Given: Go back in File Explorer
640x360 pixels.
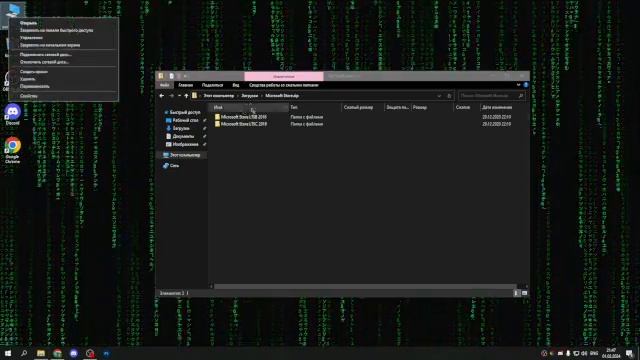Looking at the screenshot, I should pos(162,96).
